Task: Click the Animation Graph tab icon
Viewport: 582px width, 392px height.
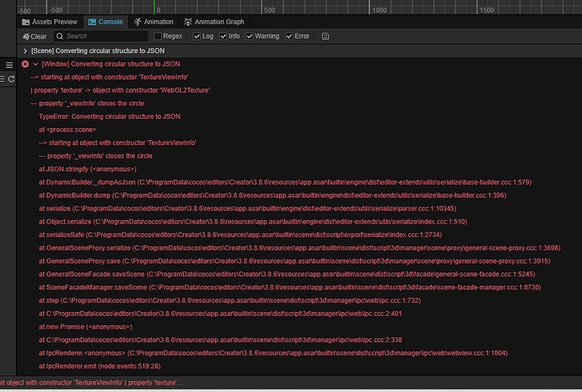Action: [188, 22]
